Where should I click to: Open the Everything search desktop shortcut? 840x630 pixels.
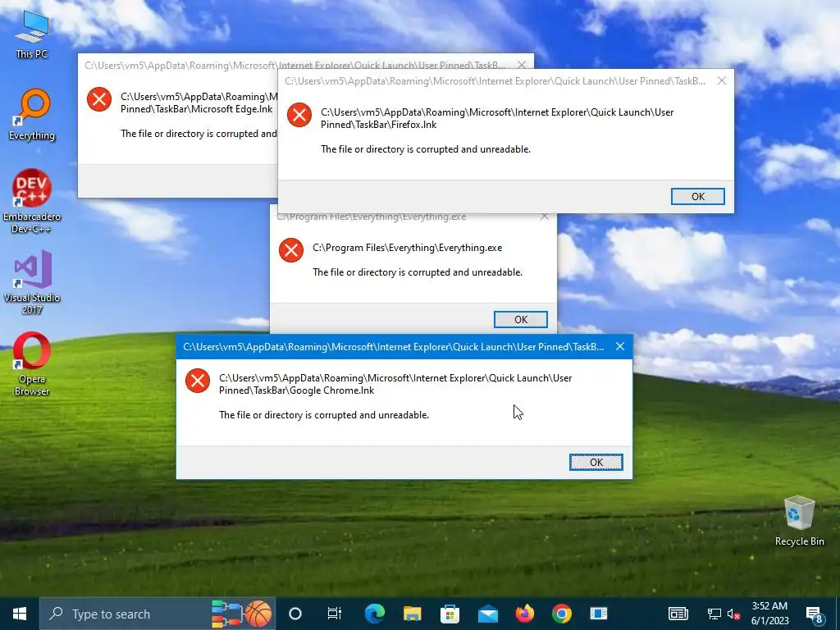tap(32, 115)
